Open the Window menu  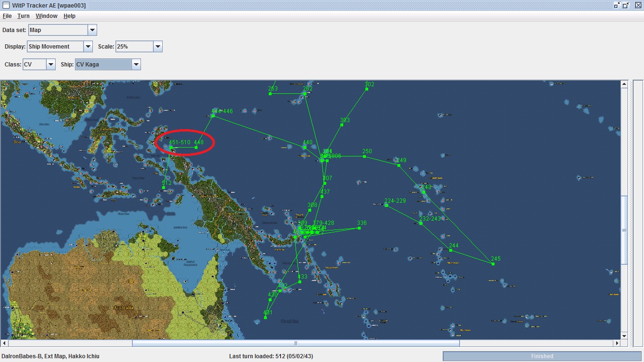47,16
